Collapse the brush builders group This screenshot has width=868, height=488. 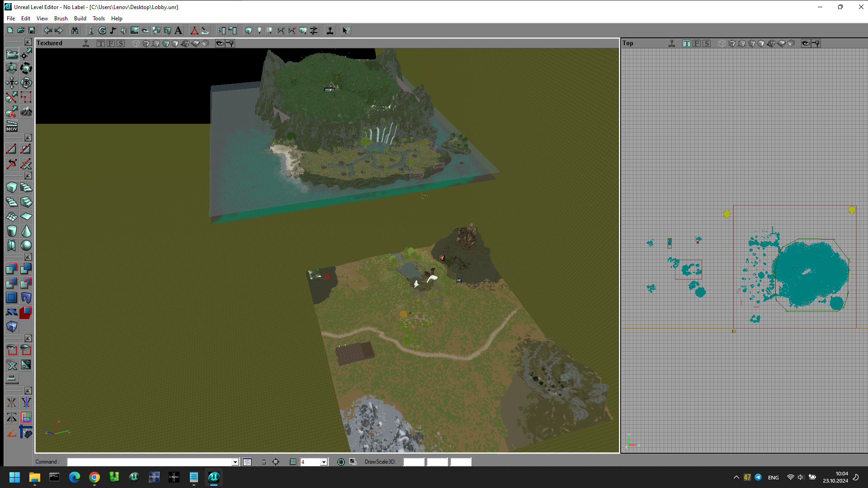pyautogui.click(x=28, y=176)
